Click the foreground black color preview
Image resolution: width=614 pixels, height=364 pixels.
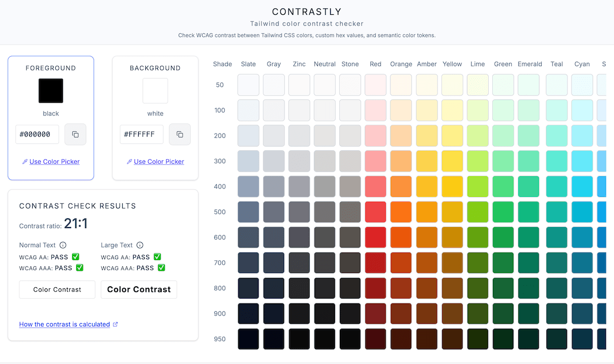click(51, 90)
